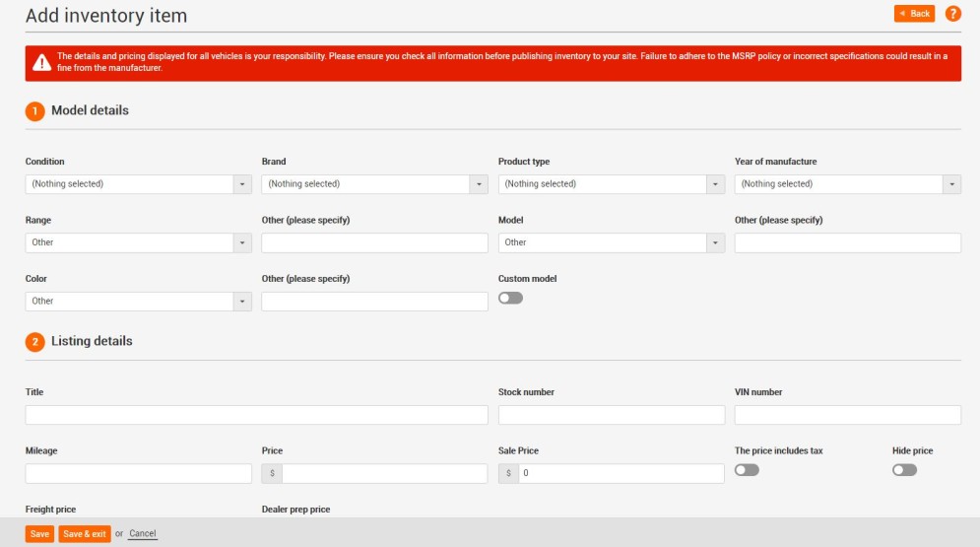Open the Condition dropdown

pos(138,184)
